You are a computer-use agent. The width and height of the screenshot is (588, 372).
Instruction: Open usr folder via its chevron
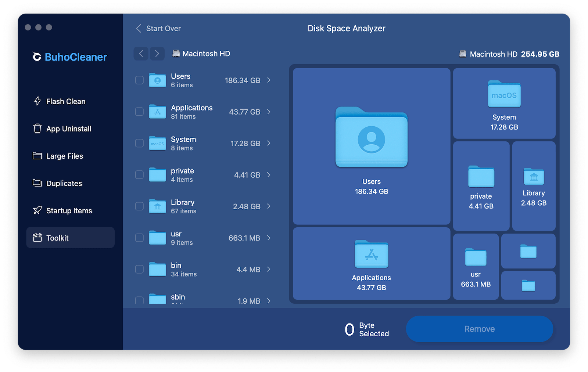(269, 238)
